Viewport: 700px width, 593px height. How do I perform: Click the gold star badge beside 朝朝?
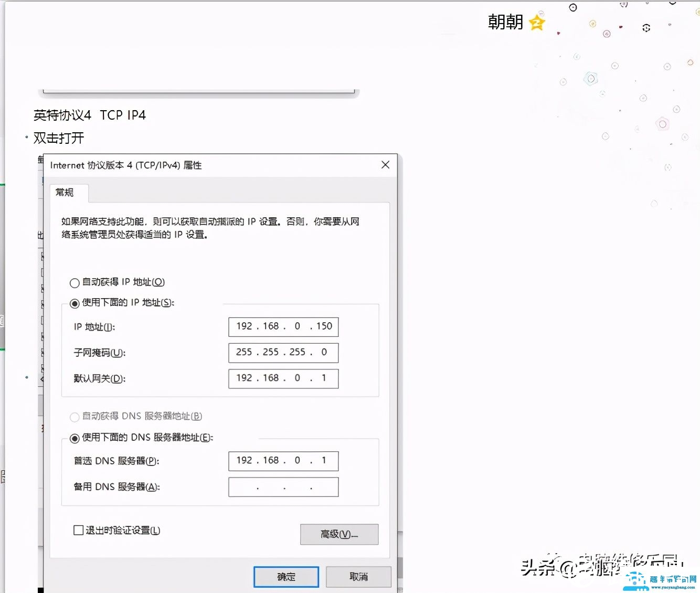537,22
